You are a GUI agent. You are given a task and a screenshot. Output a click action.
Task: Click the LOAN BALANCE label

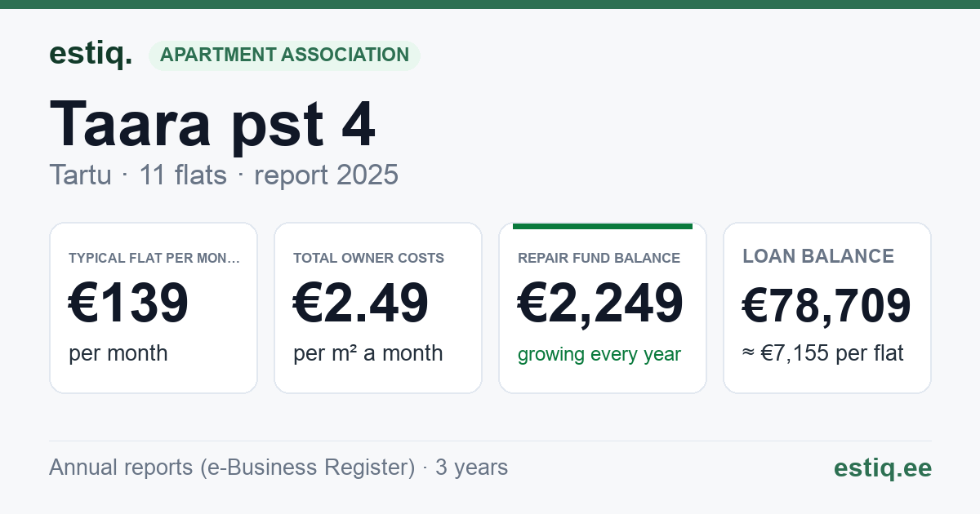tap(818, 256)
